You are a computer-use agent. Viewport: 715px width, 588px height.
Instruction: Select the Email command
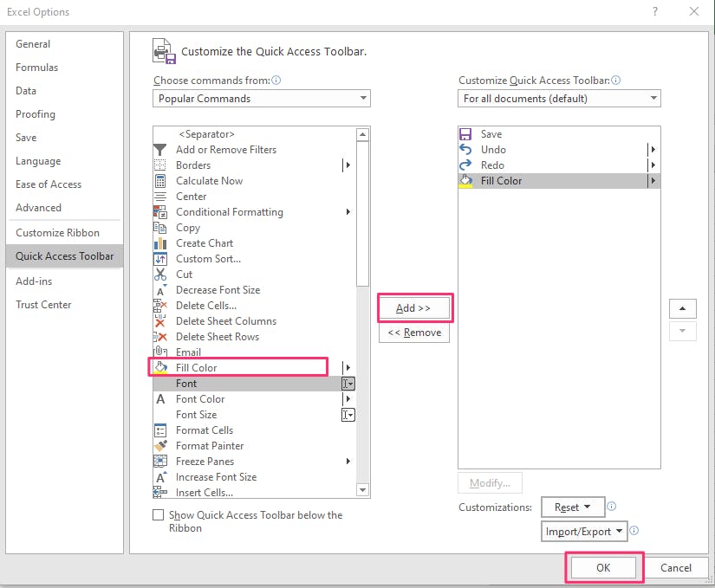188,352
